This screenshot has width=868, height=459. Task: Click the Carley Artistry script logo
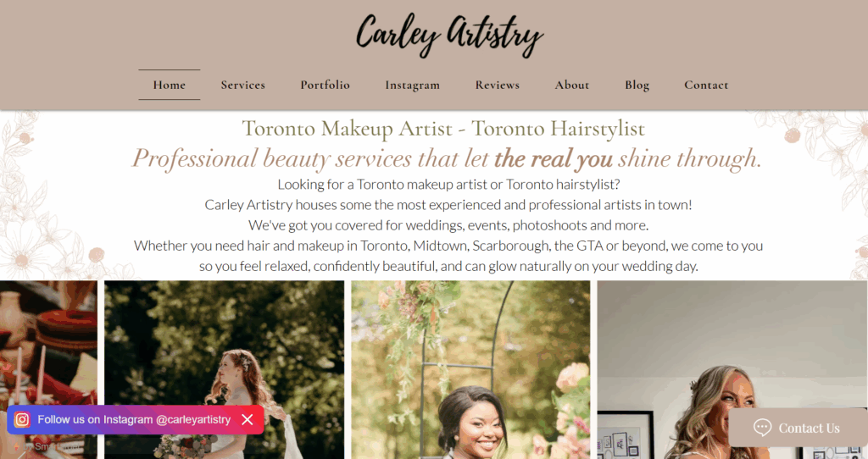coord(449,34)
